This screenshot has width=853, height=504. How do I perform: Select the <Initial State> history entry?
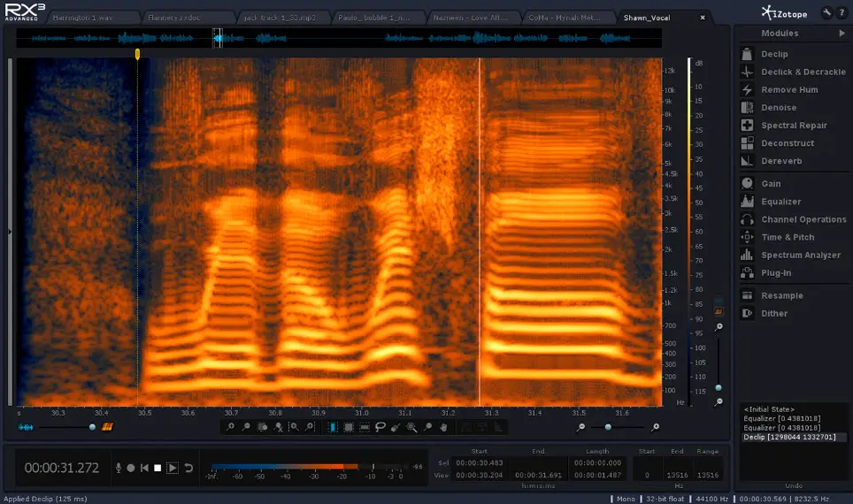click(x=769, y=409)
